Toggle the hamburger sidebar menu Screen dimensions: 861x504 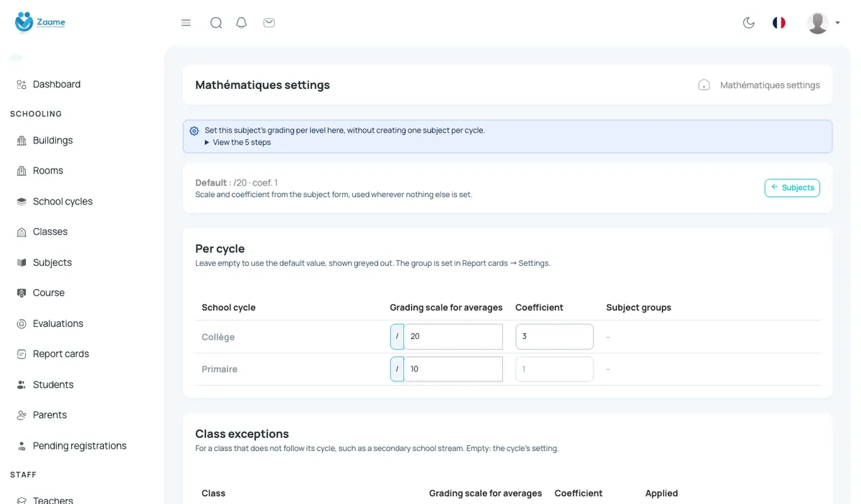tap(186, 23)
